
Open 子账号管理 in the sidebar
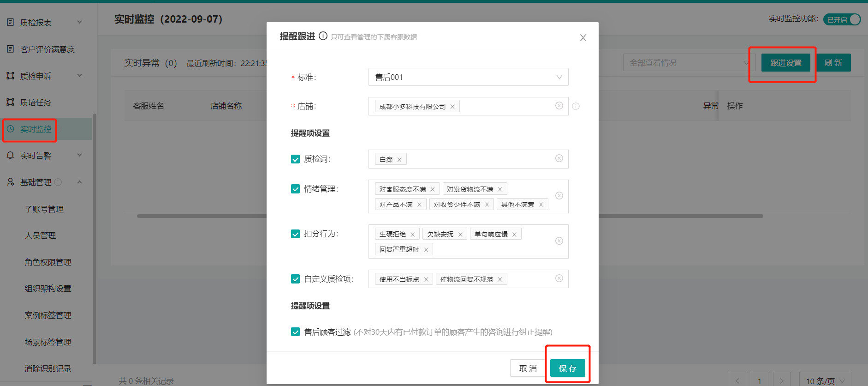click(44, 209)
